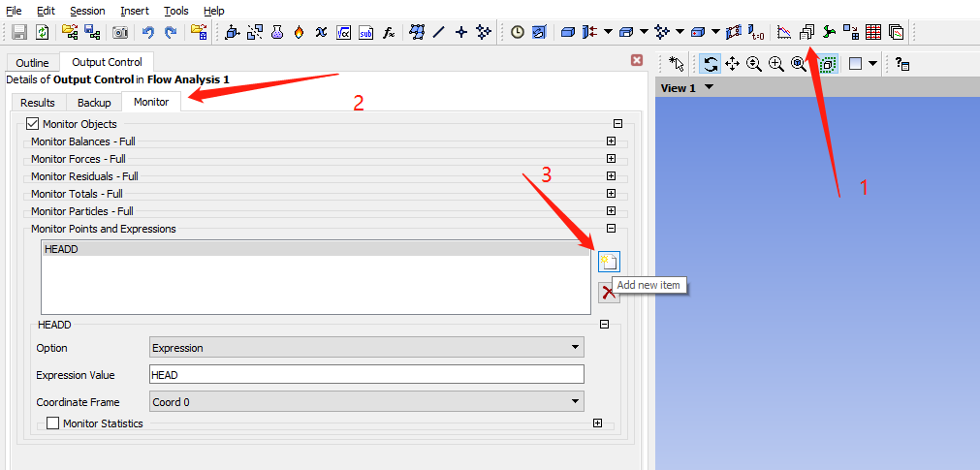Uncheck the Monitor Objects checkbox
The width and height of the screenshot is (980, 470).
(x=33, y=124)
